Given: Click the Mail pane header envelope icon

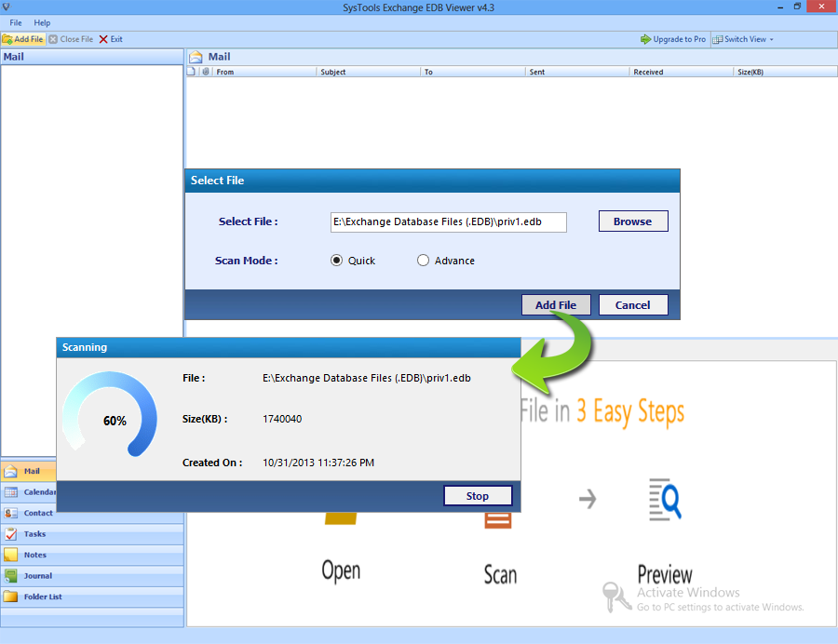Looking at the screenshot, I should coord(196,57).
